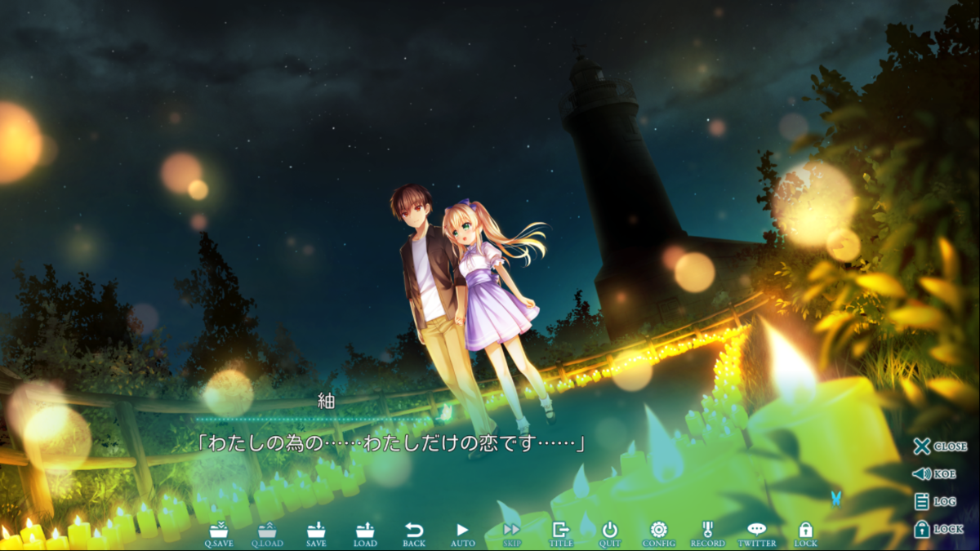Go BACK to previous line

pos(414,535)
